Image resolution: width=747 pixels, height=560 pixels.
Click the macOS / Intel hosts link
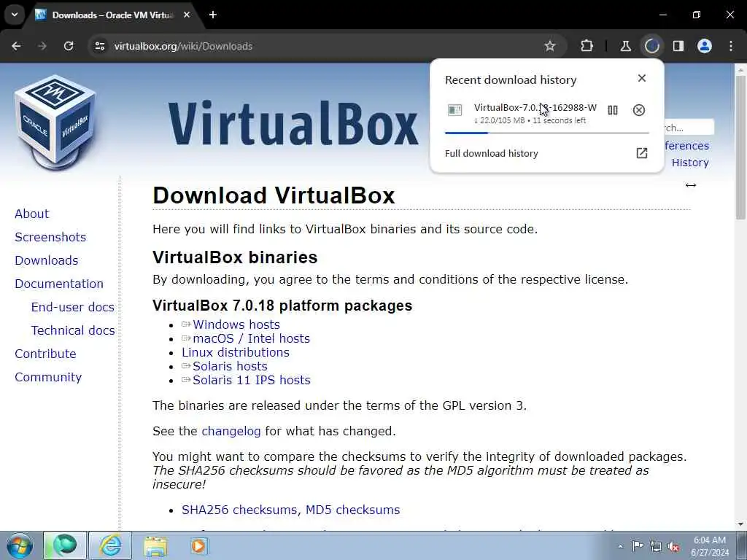pyautogui.click(x=252, y=338)
